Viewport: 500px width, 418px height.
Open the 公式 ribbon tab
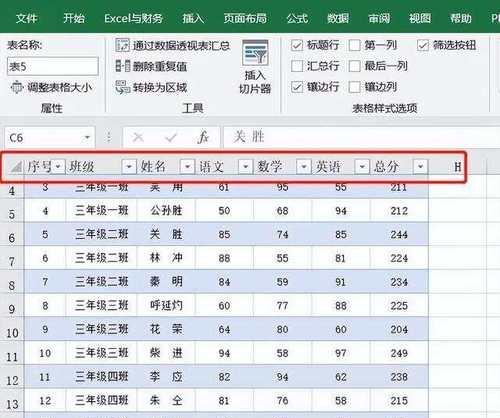297,18
